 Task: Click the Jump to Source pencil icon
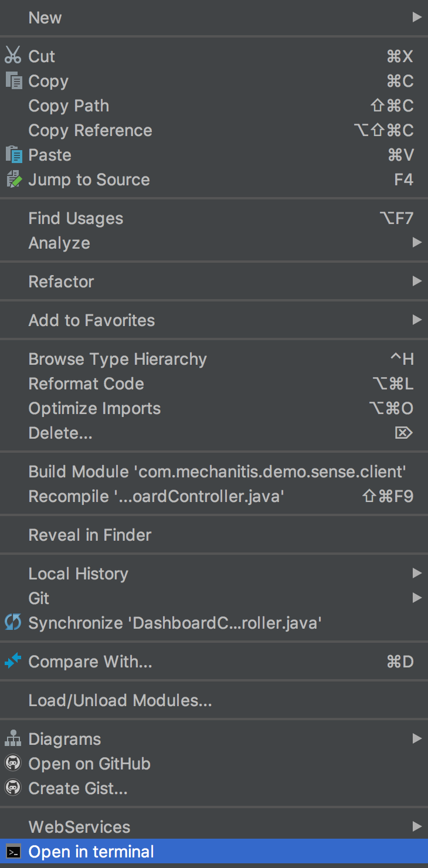pyautogui.click(x=13, y=179)
